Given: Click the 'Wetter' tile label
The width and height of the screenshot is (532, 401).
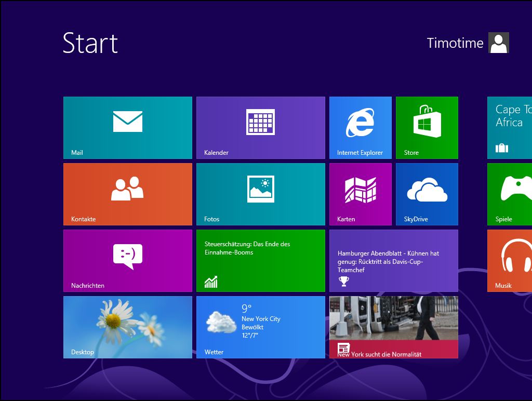Looking at the screenshot, I should [x=214, y=352].
